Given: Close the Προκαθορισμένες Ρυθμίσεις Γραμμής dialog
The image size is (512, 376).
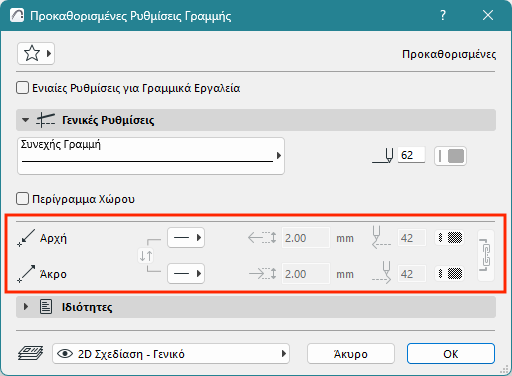Looking at the screenshot, I should click(488, 15).
